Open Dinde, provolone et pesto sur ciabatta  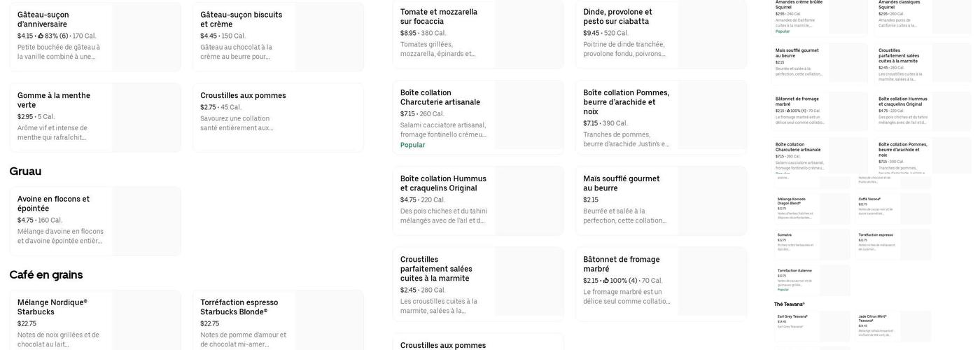tap(661, 34)
